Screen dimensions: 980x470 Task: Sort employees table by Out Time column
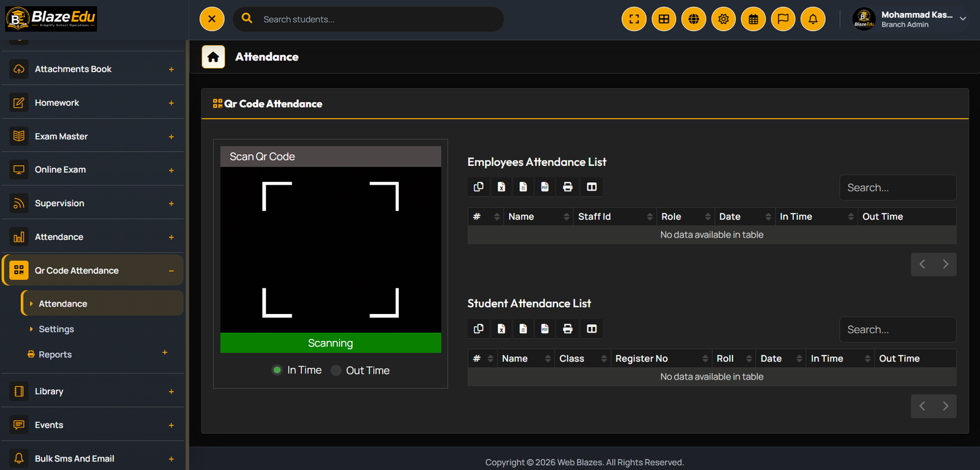[907, 217]
